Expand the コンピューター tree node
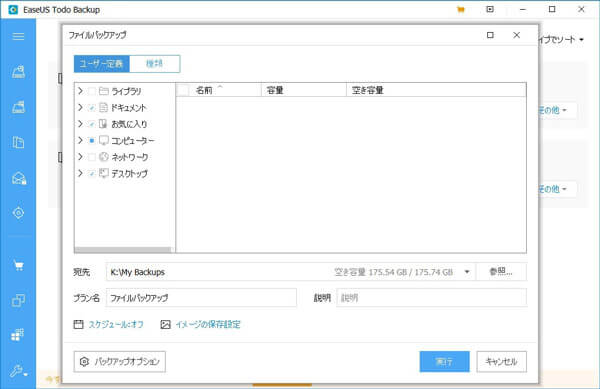This screenshot has height=389, width=600. tap(80, 140)
